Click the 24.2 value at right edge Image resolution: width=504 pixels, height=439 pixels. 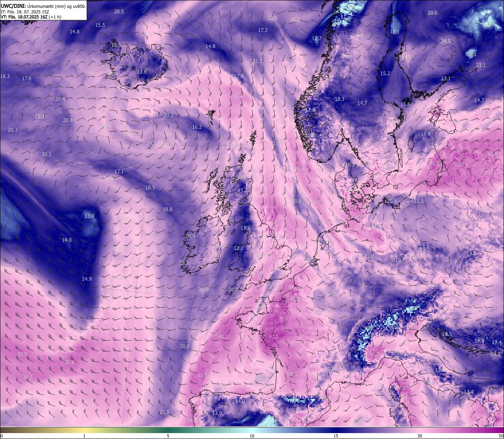495,354
